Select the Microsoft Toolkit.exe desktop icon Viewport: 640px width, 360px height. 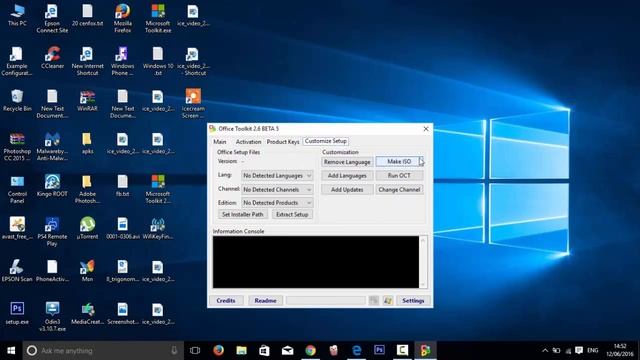tap(158, 19)
